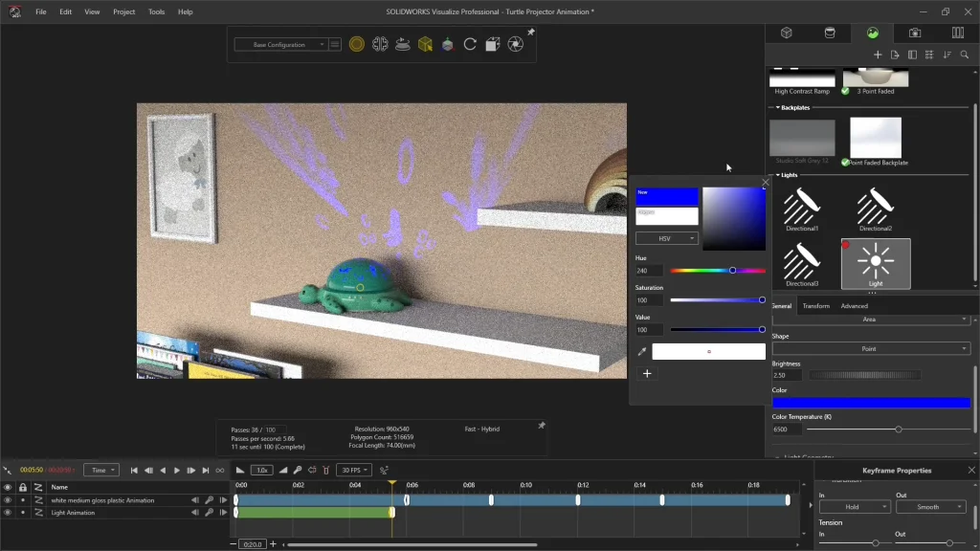
Task: Open the Models tab cube icon
Action: 786,33
